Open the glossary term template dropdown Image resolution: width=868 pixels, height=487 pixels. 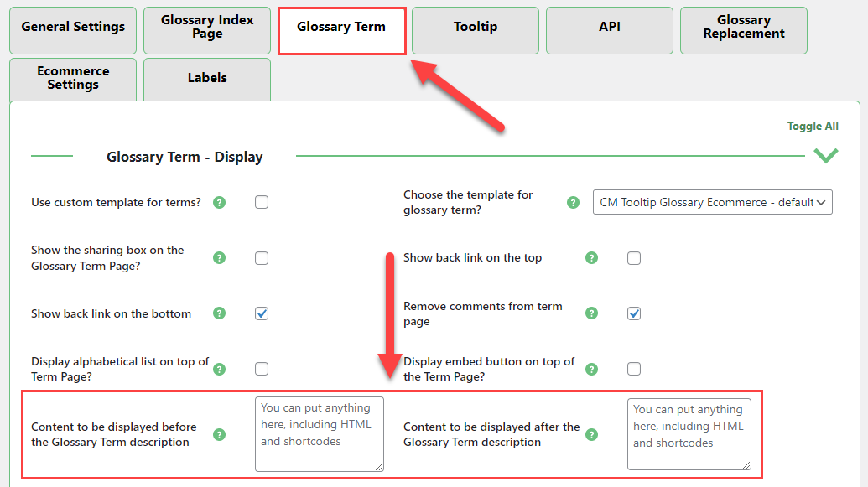pos(713,203)
